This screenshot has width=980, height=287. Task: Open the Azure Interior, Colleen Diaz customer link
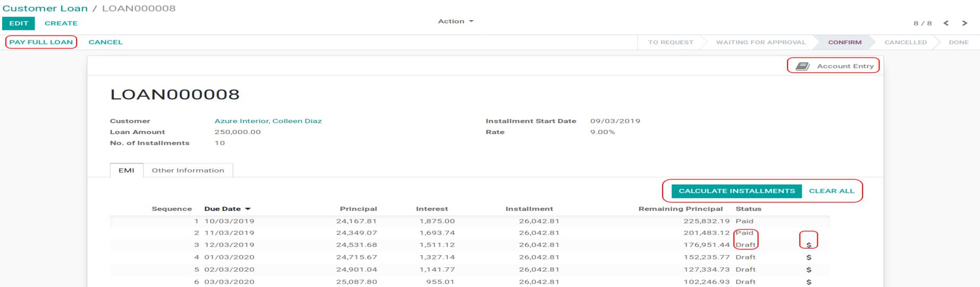[x=267, y=121]
